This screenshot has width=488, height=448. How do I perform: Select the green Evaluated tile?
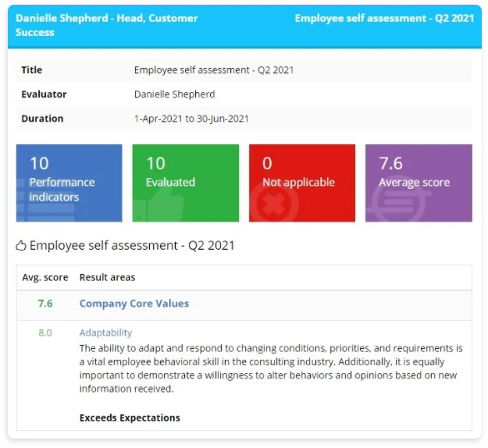point(186,183)
